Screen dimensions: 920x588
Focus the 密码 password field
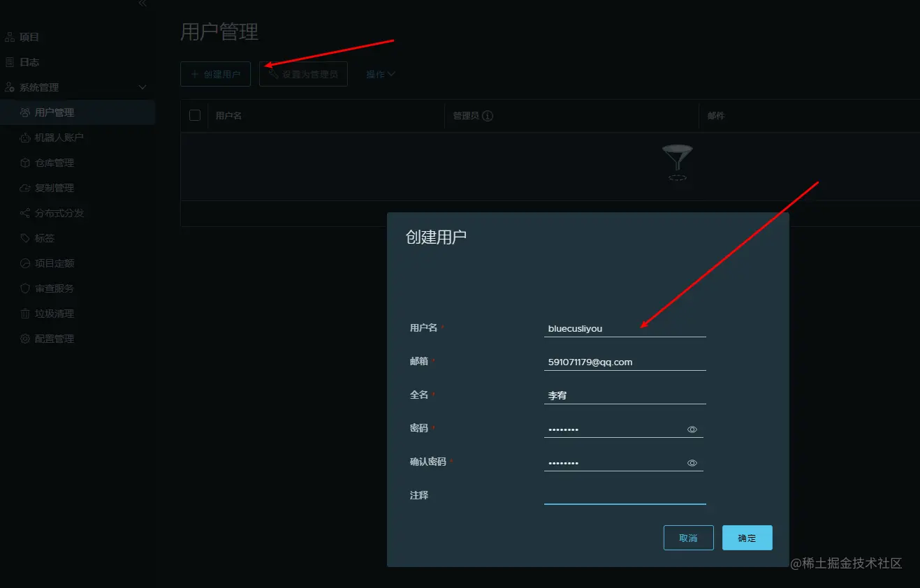[615, 429]
